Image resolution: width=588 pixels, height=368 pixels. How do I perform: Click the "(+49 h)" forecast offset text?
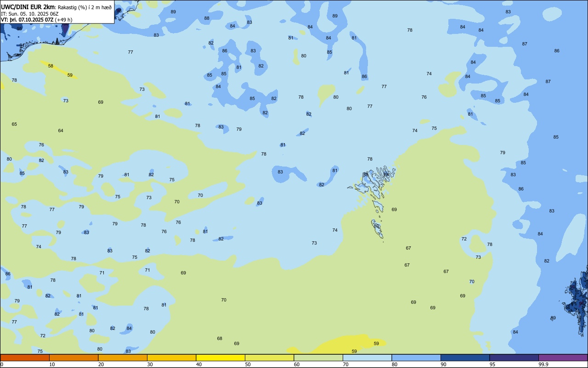tap(63, 20)
